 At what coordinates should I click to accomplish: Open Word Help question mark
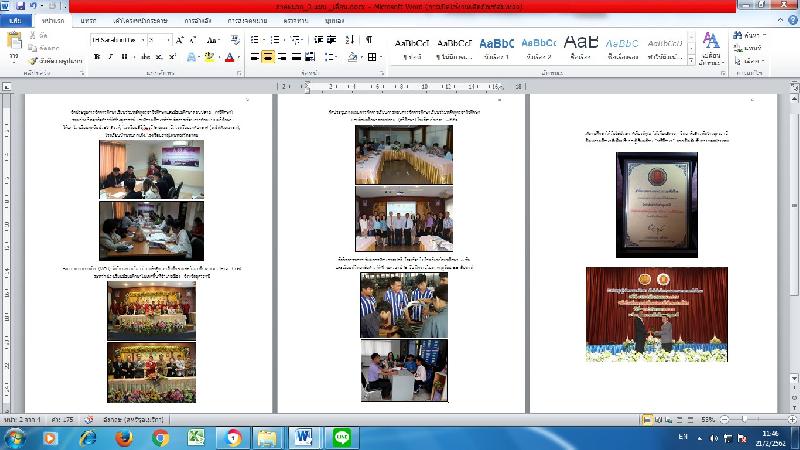(x=793, y=20)
